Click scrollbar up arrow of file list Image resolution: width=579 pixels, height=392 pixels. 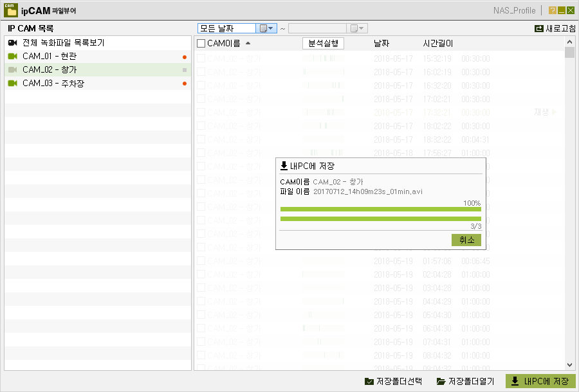pyautogui.click(x=569, y=42)
